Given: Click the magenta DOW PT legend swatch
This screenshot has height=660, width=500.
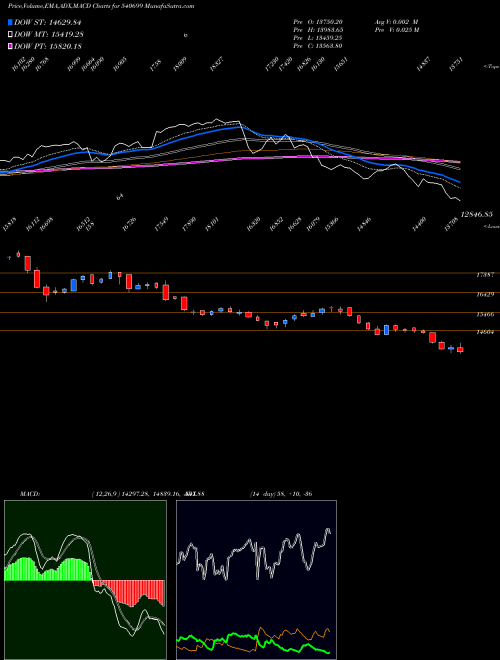Looking at the screenshot, I should tap(11, 46).
